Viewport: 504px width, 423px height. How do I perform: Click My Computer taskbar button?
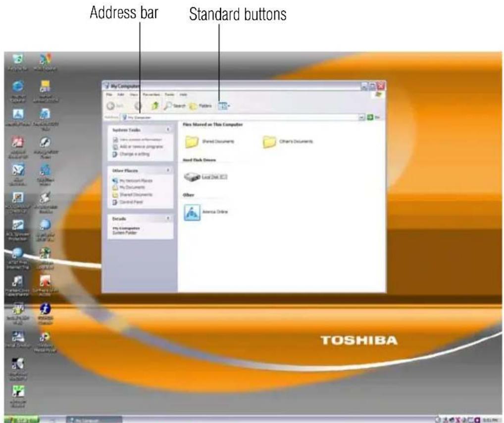[94, 420]
